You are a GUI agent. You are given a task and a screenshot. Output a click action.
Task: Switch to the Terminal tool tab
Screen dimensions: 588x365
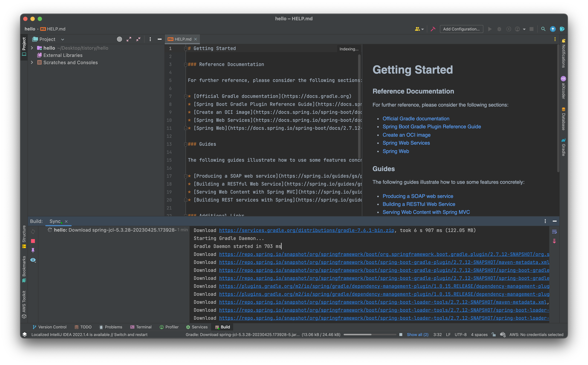[x=141, y=327]
